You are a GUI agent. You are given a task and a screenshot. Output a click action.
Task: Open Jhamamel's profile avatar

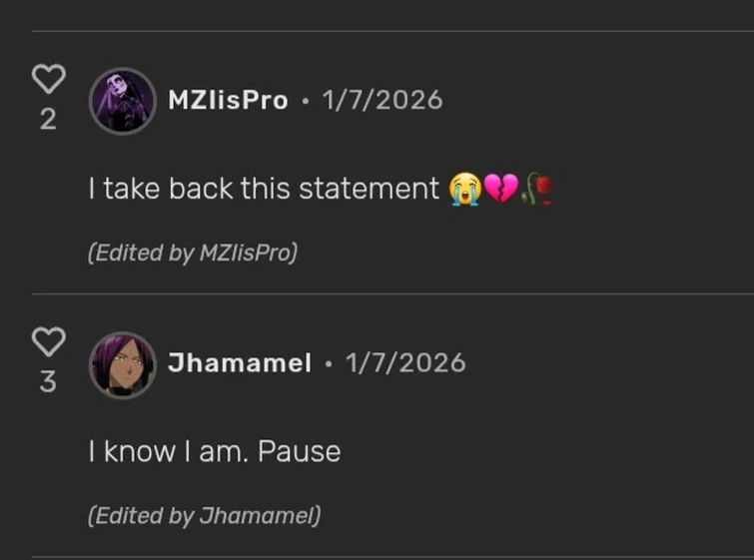pos(123,364)
